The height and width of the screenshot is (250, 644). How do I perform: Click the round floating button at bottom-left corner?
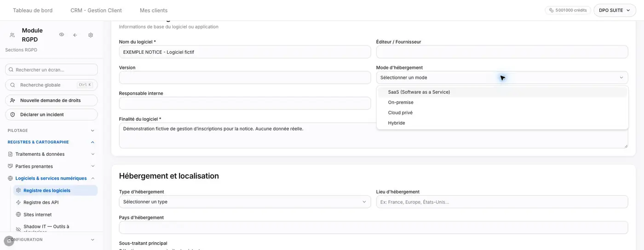pos(9,241)
